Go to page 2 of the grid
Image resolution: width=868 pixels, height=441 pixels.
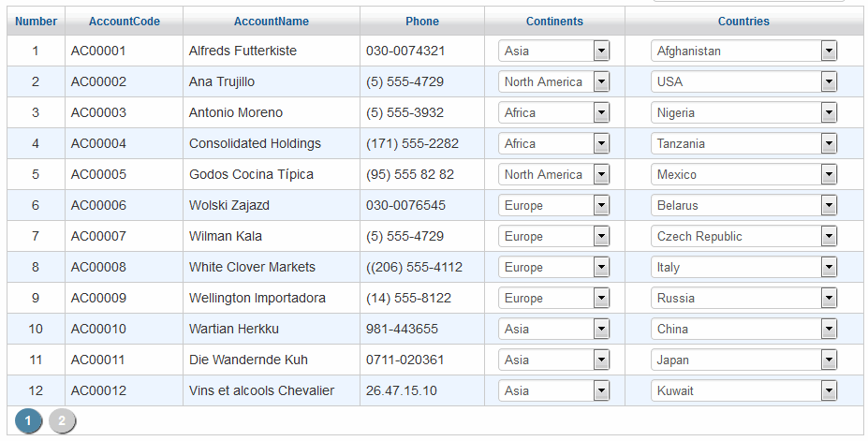(62, 421)
